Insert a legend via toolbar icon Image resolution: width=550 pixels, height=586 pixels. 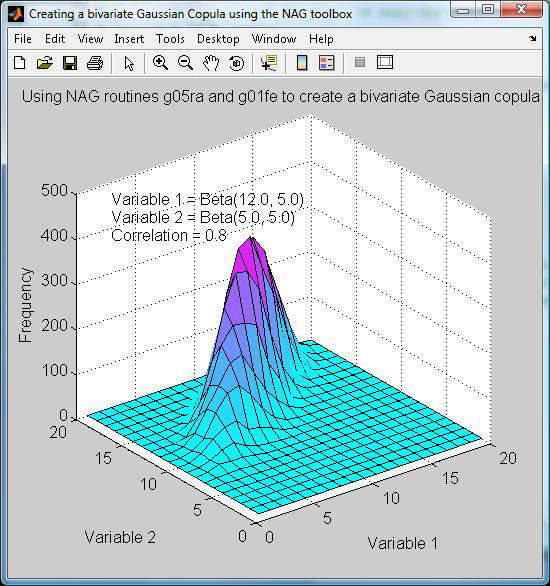(x=327, y=63)
